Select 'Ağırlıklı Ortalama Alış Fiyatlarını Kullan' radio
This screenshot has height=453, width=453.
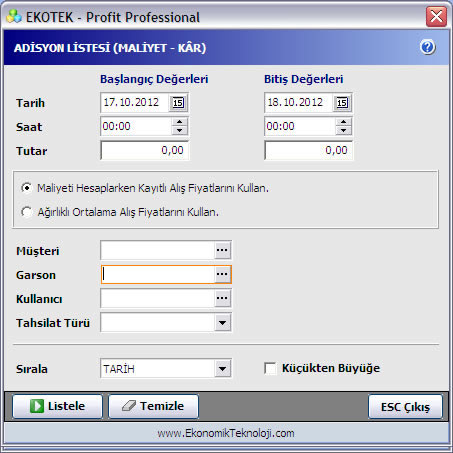27,212
